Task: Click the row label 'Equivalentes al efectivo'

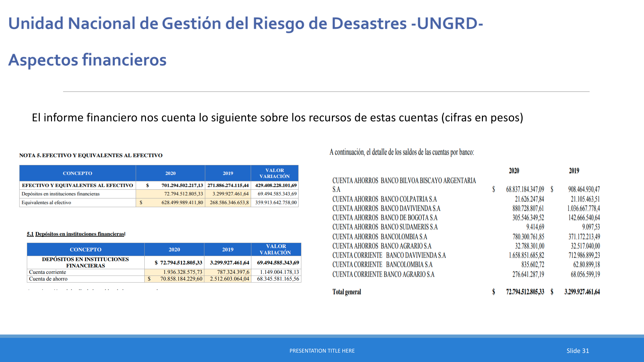Action: coord(46,202)
